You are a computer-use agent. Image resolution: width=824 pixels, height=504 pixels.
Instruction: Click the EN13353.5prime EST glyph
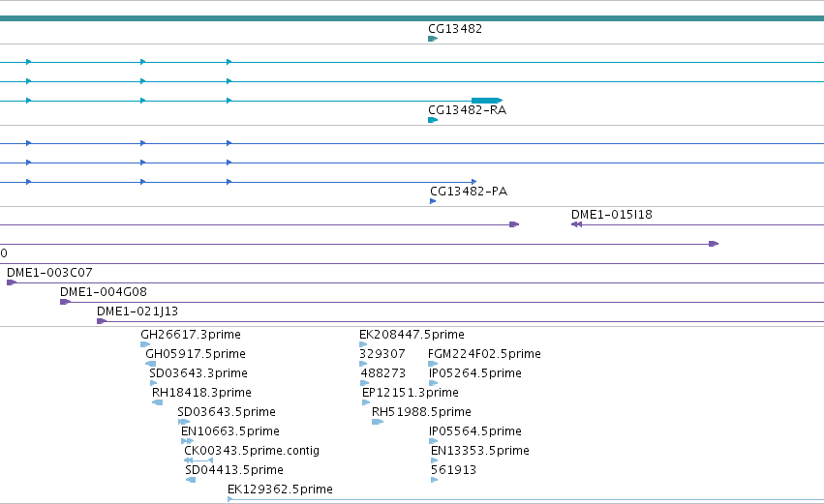click(x=435, y=460)
